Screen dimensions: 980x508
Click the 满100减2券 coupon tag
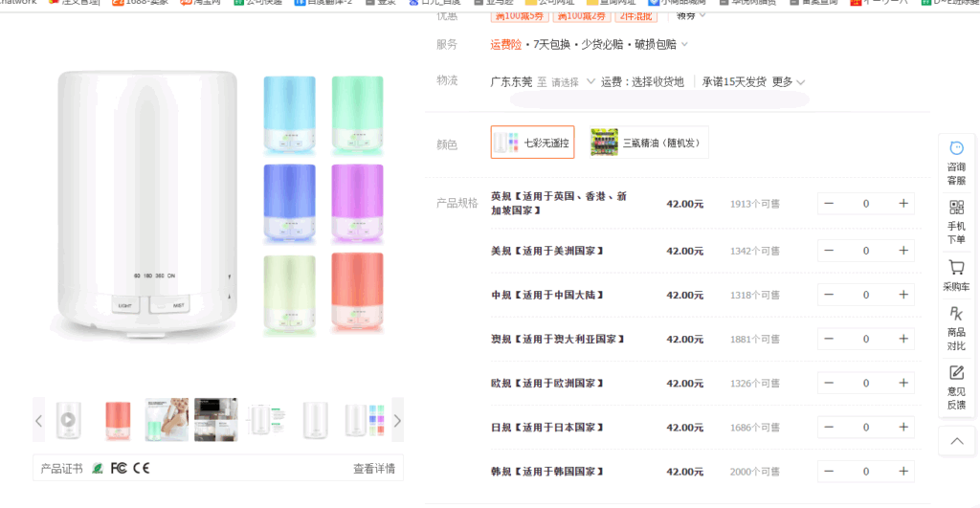coord(581,16)
